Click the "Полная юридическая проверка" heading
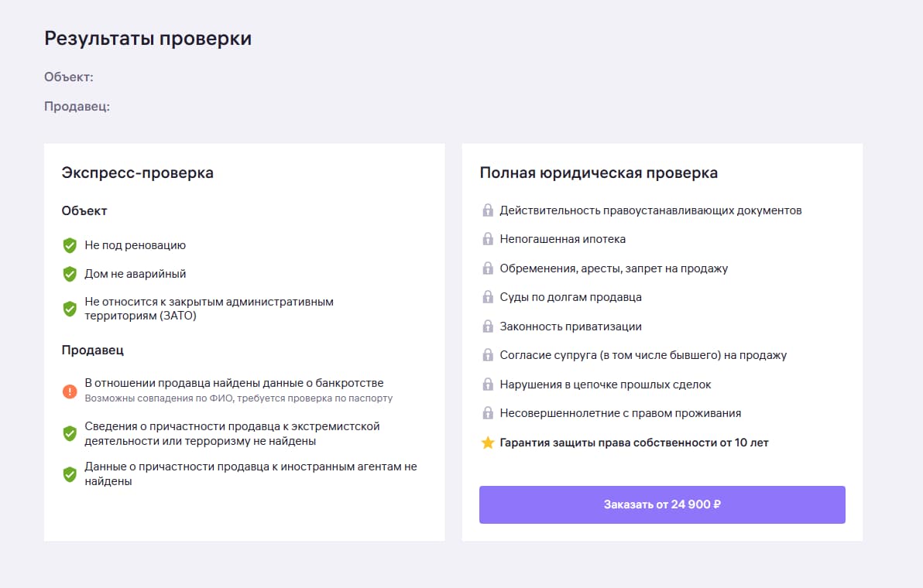 pyautogui.click(x=599, y=173)
